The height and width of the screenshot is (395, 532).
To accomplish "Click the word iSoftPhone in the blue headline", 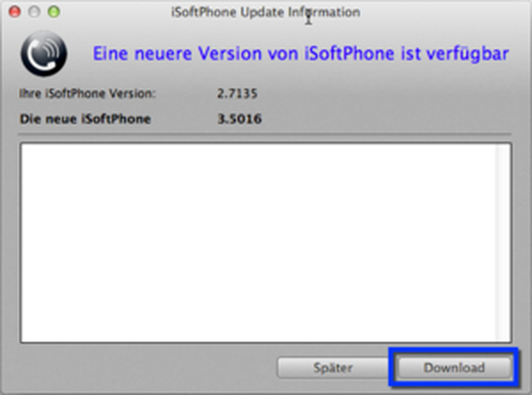I will [x=350, y=53].
